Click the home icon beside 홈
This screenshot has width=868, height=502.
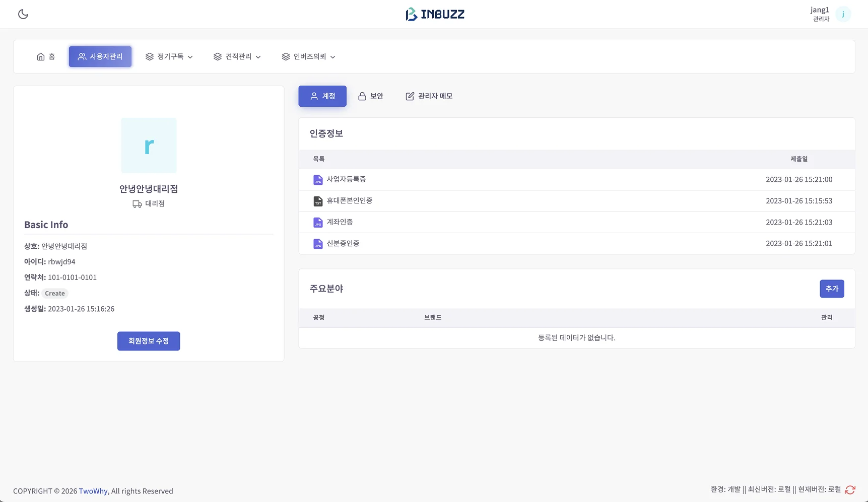click(41, 57)
